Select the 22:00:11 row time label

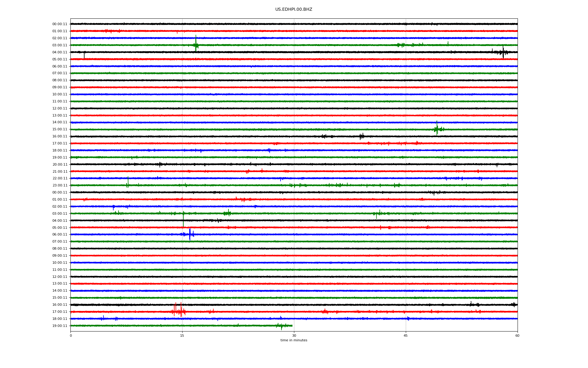(x=60, y=178)
